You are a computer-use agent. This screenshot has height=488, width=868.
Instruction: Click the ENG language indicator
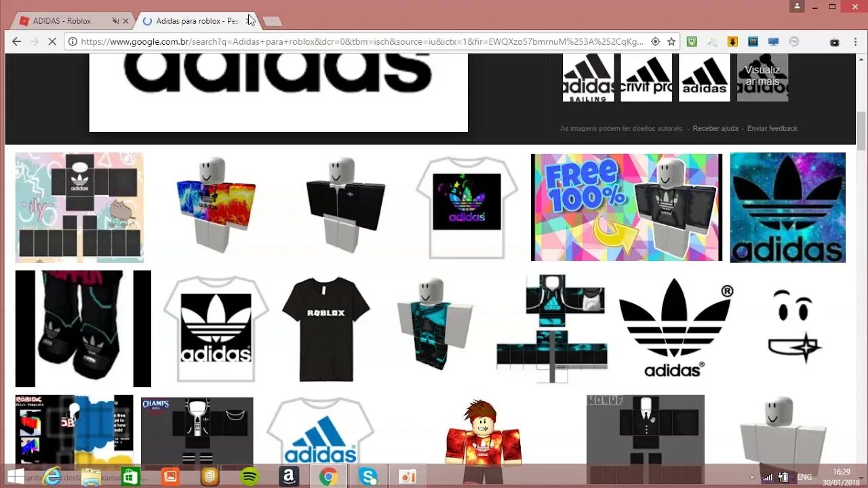[x=804, y=477]
